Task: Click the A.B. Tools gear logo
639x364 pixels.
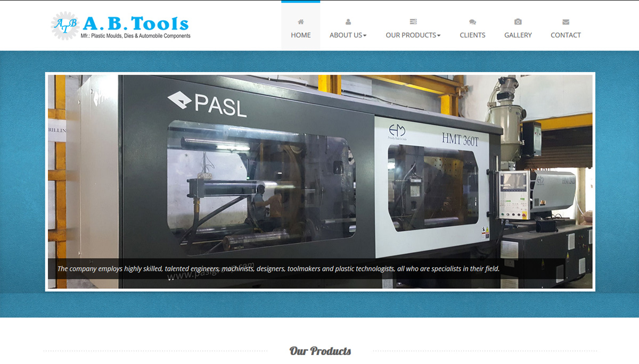Action: 65,26
